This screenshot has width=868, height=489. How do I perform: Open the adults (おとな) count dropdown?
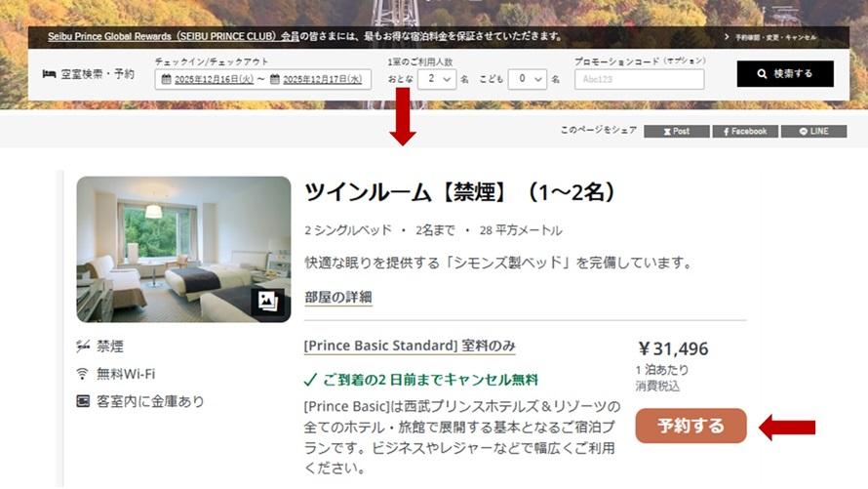[436, 79]
